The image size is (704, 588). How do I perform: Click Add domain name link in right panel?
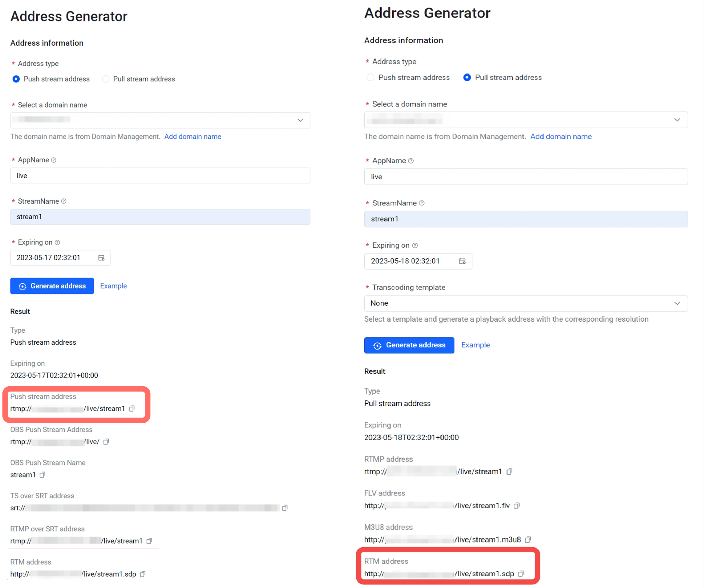[x=561, y=136]
